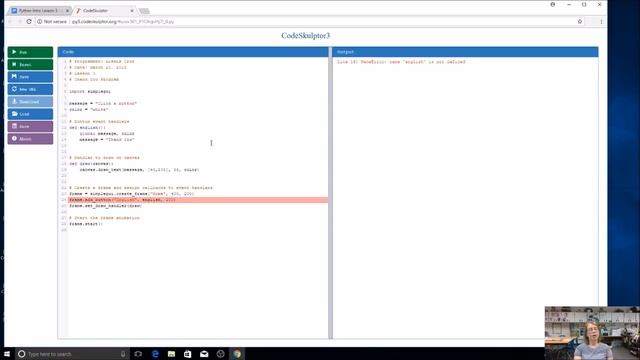Screen dimensions: 640x360
Task: Save the code using the Save button
Action: click(30, 77)
